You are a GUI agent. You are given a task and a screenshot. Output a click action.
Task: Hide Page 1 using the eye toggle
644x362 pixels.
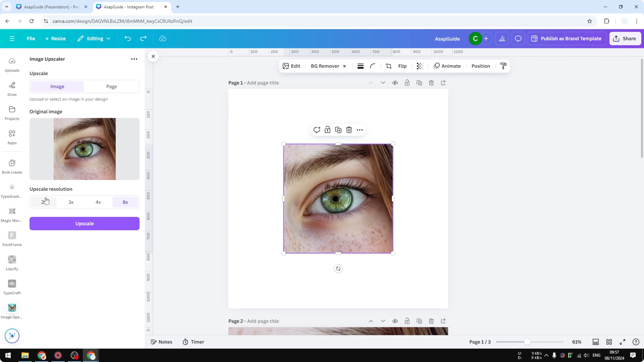[x=395, y=83]
